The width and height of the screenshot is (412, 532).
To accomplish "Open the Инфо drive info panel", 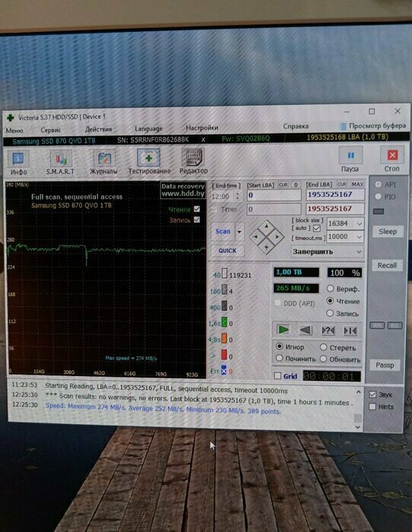I will tap(19, 163).
